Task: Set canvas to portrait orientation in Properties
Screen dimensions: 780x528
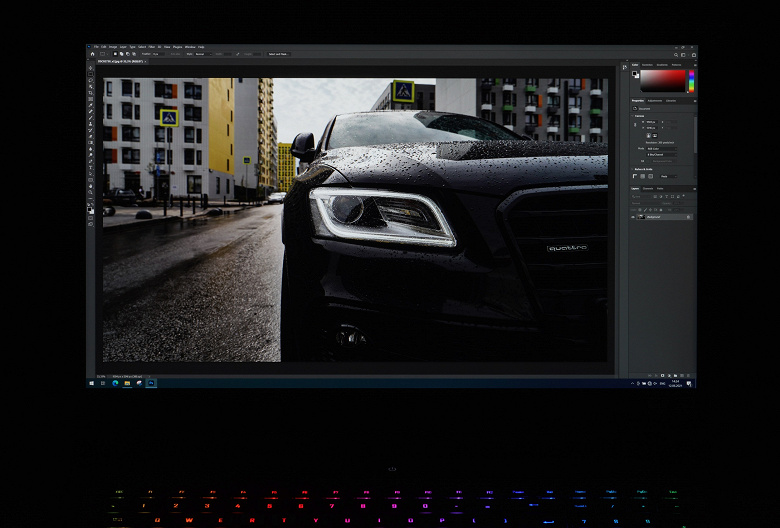Action: [649, 135]
